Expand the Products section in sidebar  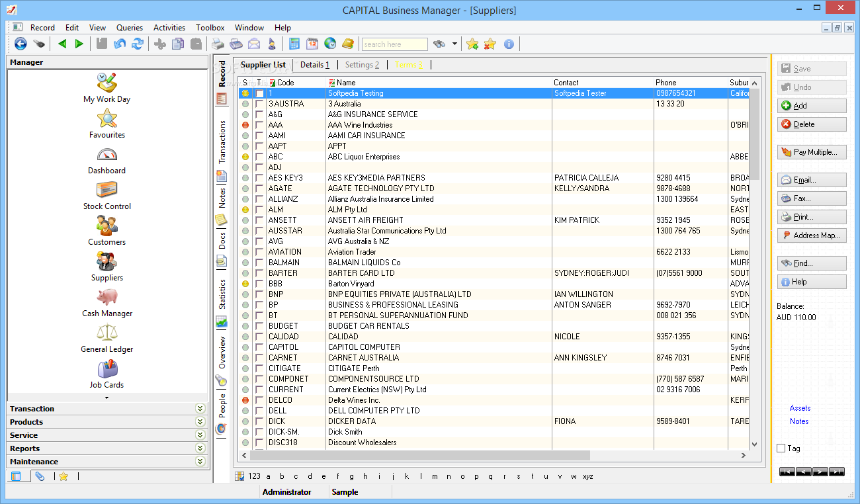click(200, 422)
